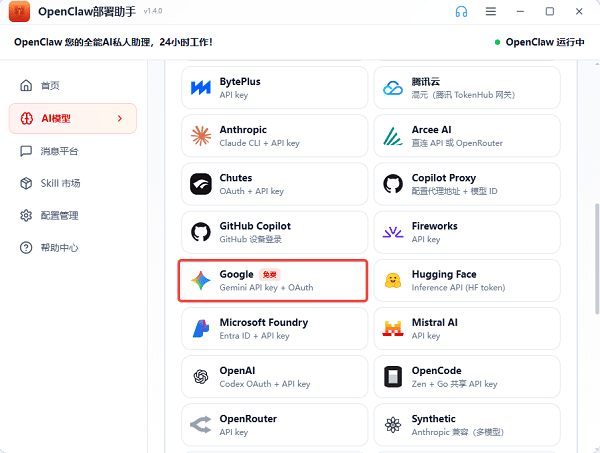Click the OpenClaw 运行中 status indicator
Image resolution: width=600 pixels, height=453 pixels.
tap(540, 42)
